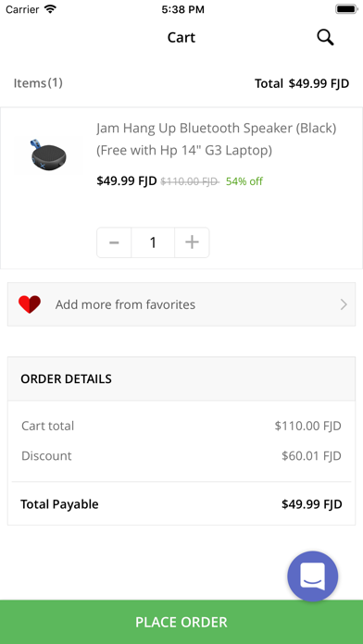The image size is (363, 644).
Task: Select the 54% off discount label
Action: [244, 181]
